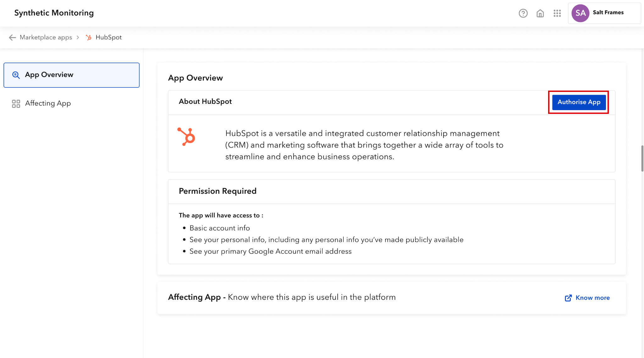Open the apps grid launcher icon
This screenshot has height=358, width=644.
coord(557,13)
